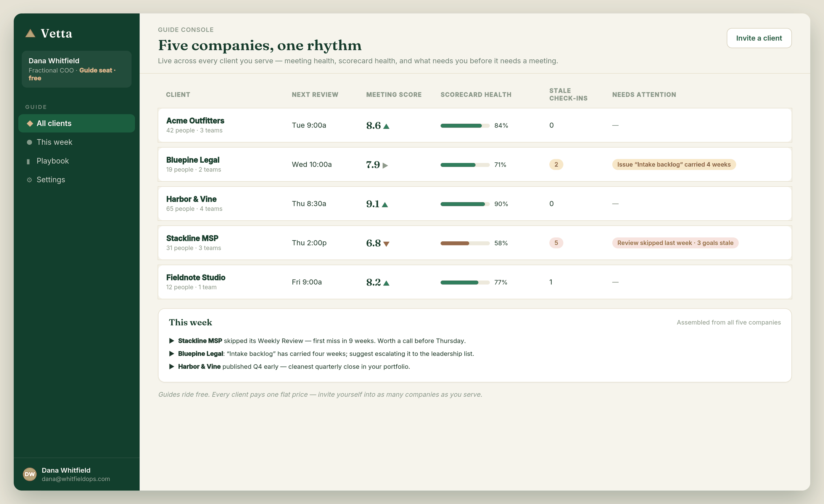824x504 pixels.
Task: Expand the Stackline MSP weekly note triangle
Action: click(172, 340)
